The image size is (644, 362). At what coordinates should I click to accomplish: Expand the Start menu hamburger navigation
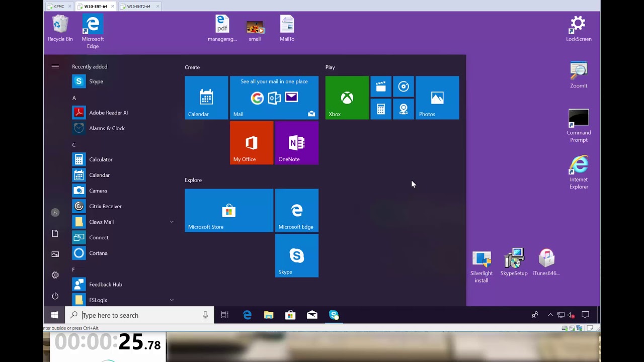pos(55,66)
